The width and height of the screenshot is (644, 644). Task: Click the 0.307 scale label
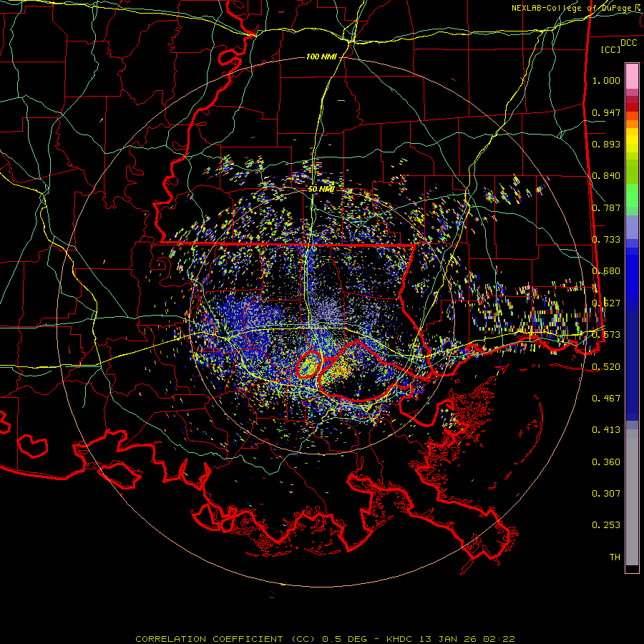[x=606, y=493]
